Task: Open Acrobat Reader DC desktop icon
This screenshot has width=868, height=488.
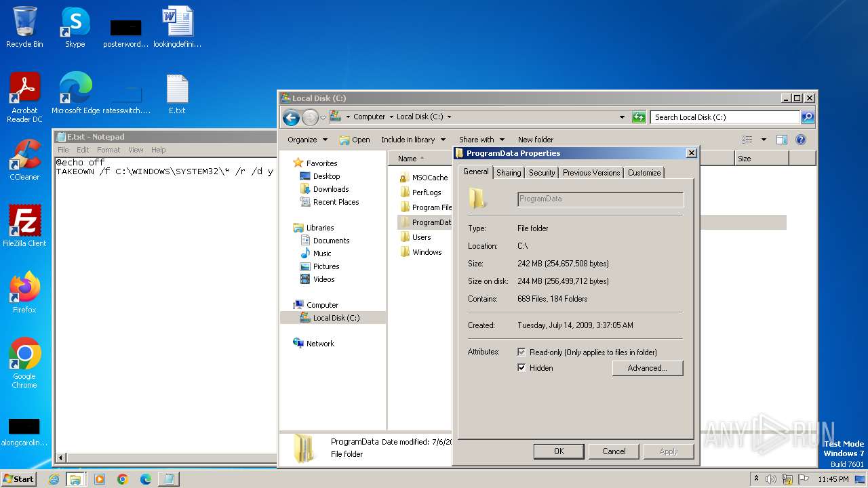Action: pos(24,98)
